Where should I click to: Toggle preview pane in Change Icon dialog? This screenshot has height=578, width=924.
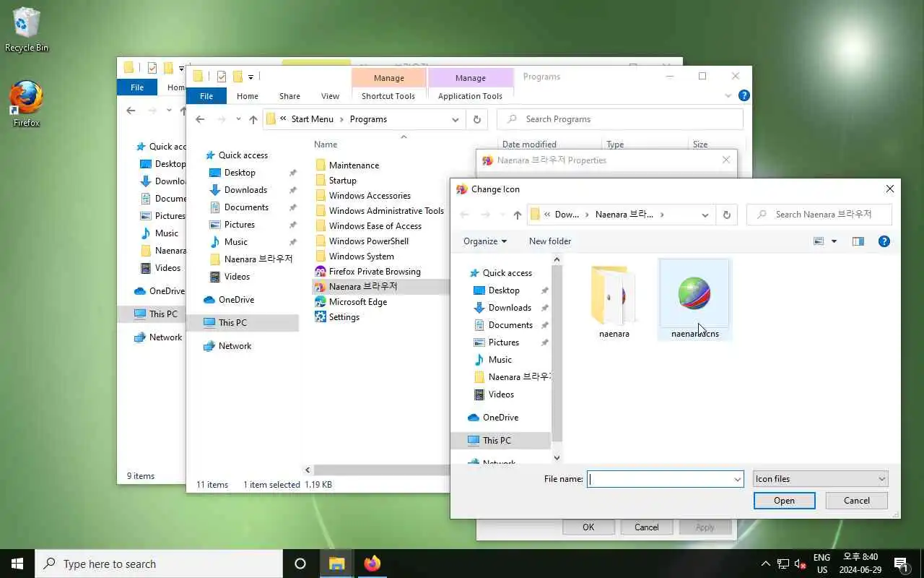858,241
